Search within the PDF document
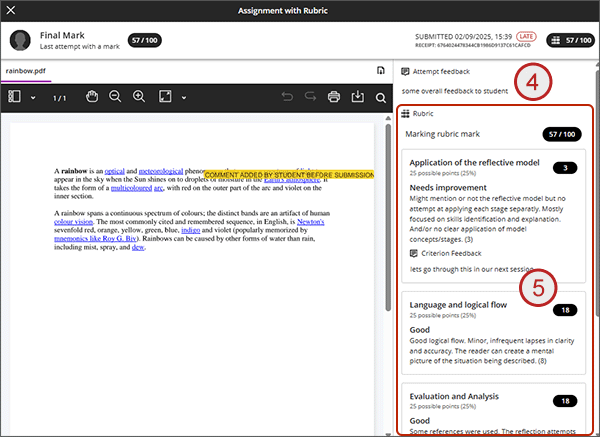The image size is (600, 437). tap(381, 98)
